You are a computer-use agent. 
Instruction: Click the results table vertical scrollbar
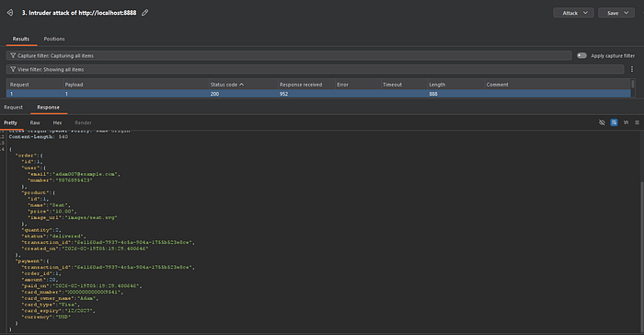[633, 85]
